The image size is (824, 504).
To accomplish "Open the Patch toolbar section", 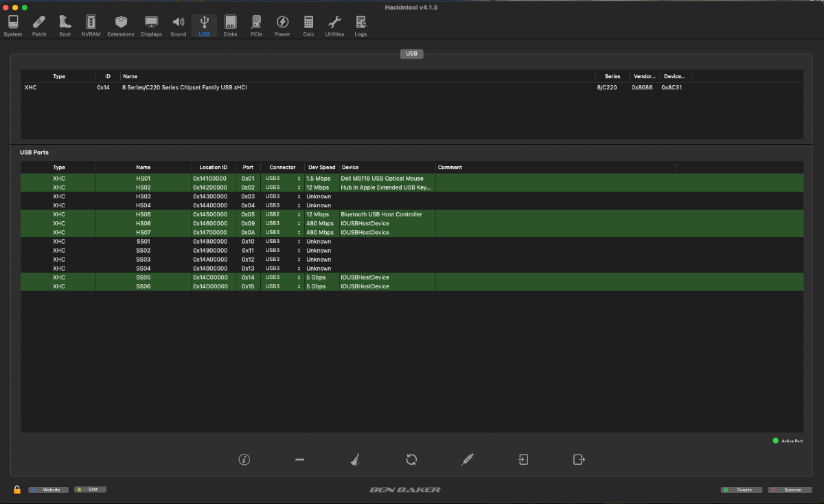I will (x=39, y=26).
